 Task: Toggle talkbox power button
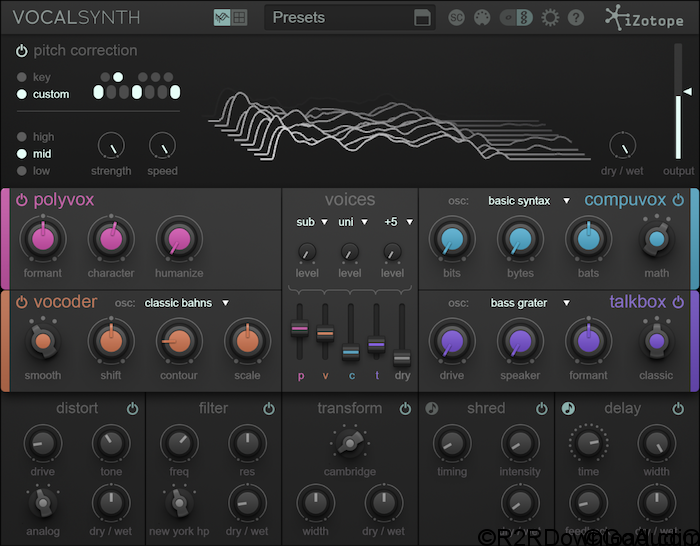(678, 302)
